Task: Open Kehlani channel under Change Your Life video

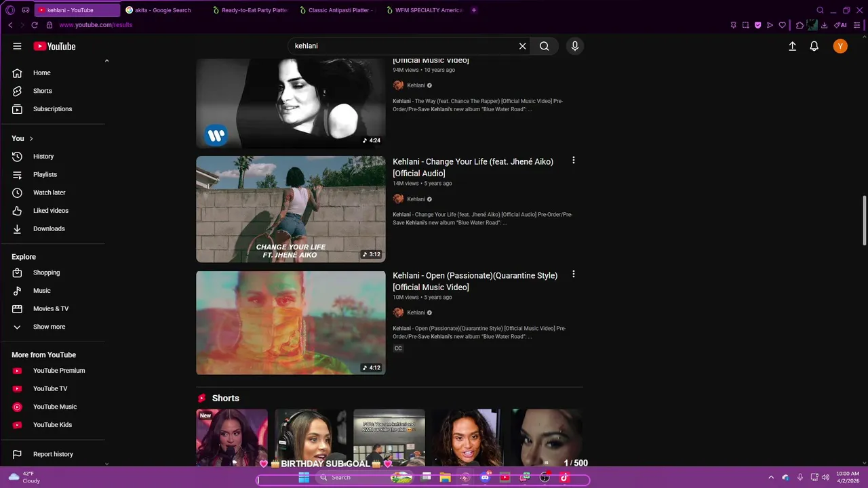Action: pyautogui.click(x=416, y=199)
